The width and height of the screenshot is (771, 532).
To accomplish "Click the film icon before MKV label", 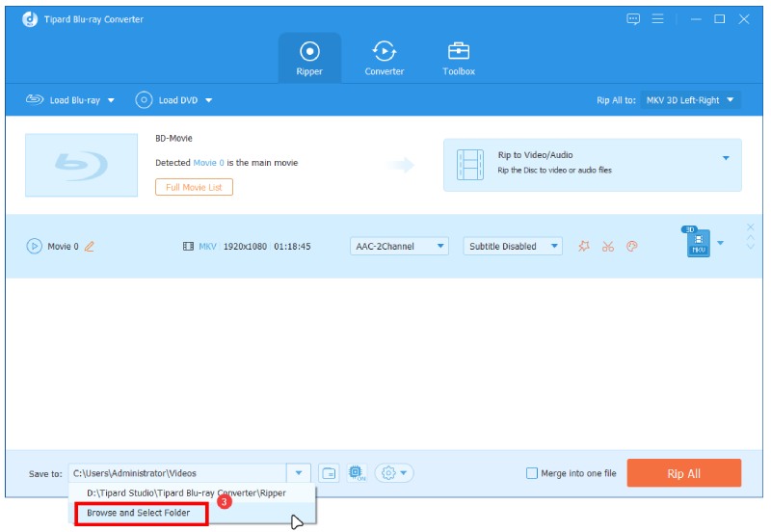I will [188, 247].
